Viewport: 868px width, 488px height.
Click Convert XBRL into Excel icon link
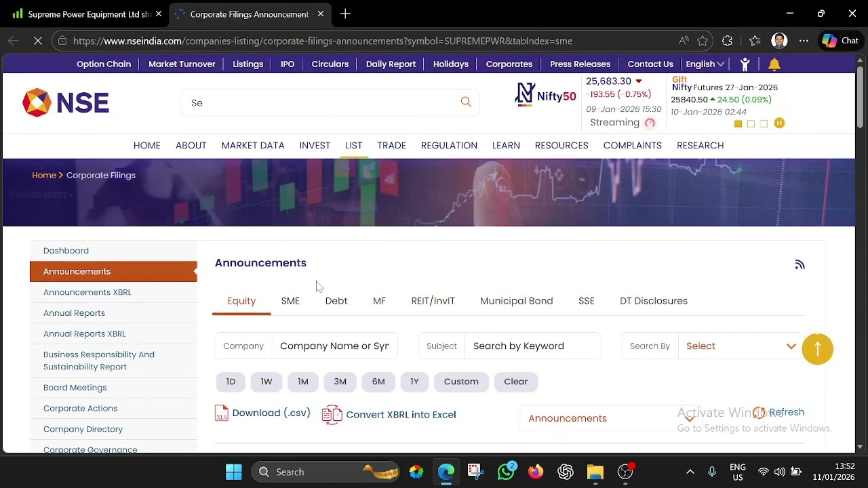click(389, 415)
